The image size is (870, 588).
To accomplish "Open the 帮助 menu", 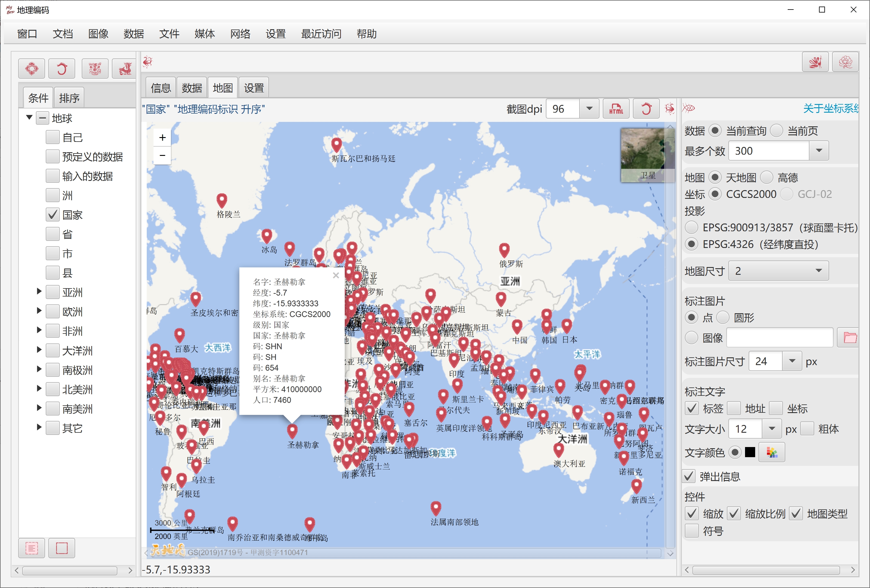I will click(367, 34).
